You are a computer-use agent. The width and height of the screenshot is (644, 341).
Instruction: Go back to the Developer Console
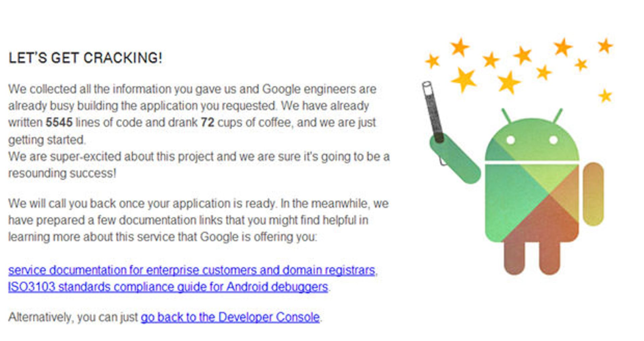click(230, 317)
